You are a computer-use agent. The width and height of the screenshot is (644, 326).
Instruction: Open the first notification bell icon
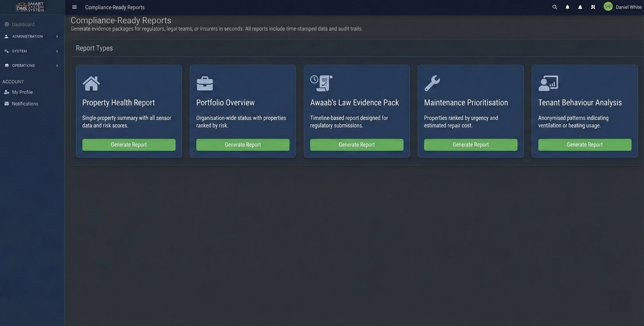(x=567, y=7)
